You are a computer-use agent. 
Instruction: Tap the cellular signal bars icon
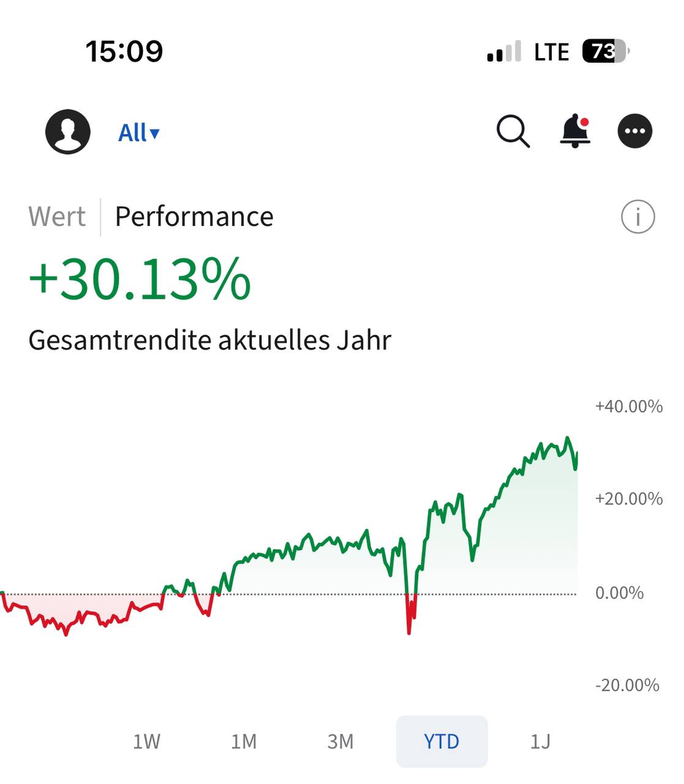[x=504, y=52]
